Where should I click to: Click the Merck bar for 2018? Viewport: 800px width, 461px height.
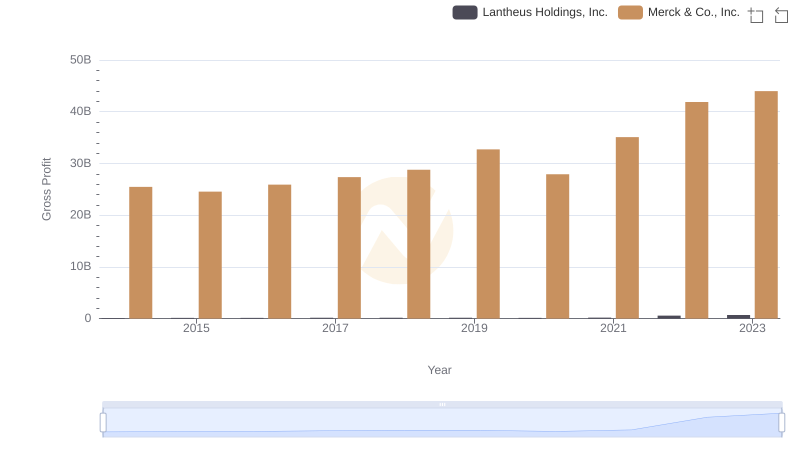coord(419,244)
